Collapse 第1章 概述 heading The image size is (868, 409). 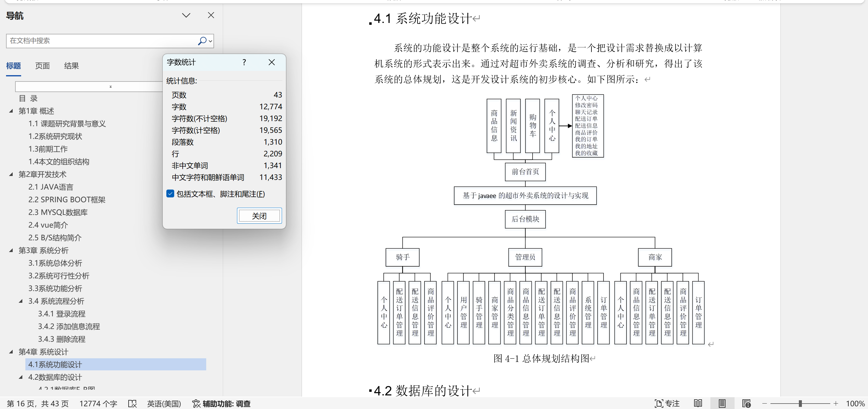(x=11, y=111)
